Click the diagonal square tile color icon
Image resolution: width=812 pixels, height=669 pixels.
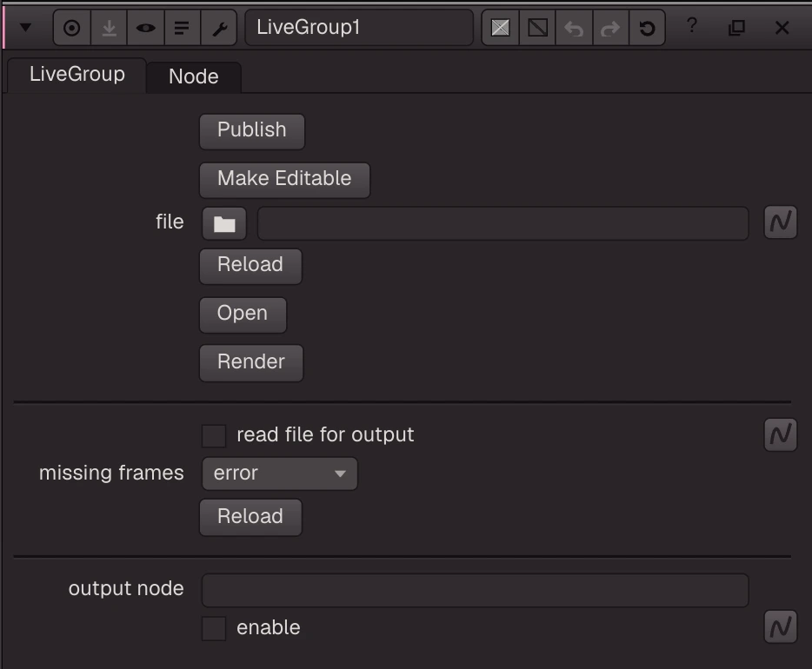(x=537, y=28)
